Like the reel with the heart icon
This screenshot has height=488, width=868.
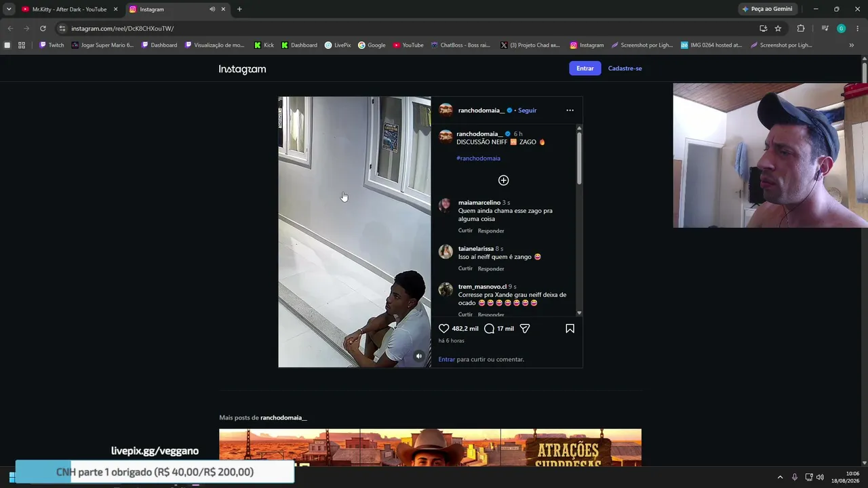(444, 329)
